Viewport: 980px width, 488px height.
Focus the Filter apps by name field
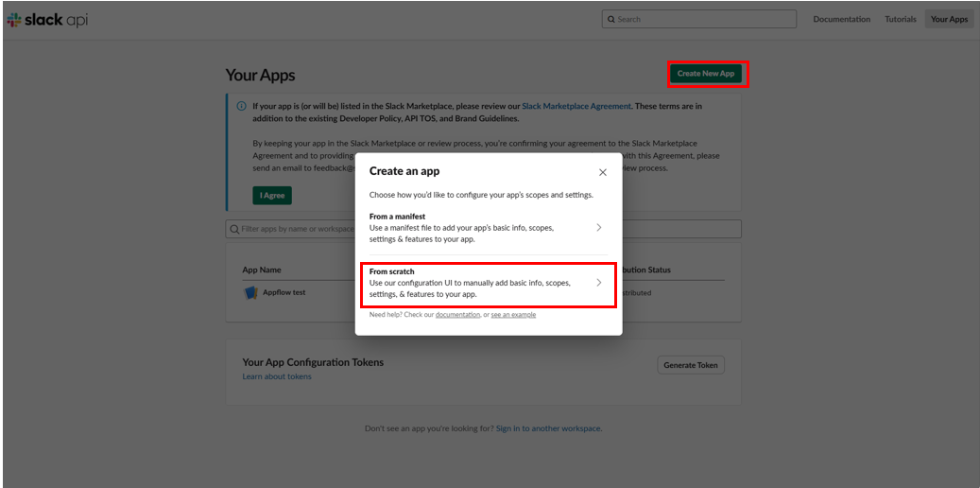click(x=483, y=229)
